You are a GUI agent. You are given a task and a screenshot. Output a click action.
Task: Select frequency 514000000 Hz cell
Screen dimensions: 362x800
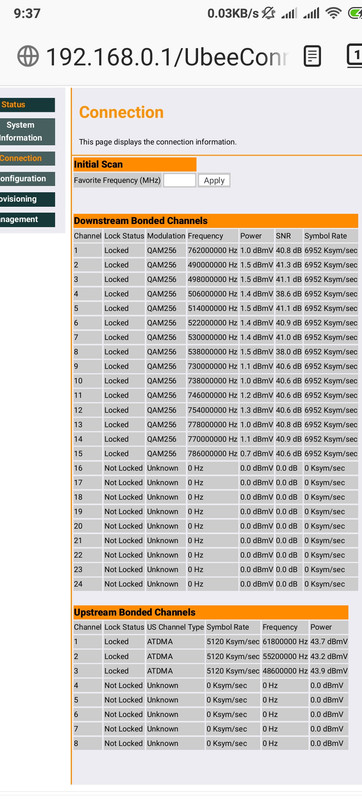point(212,308)
